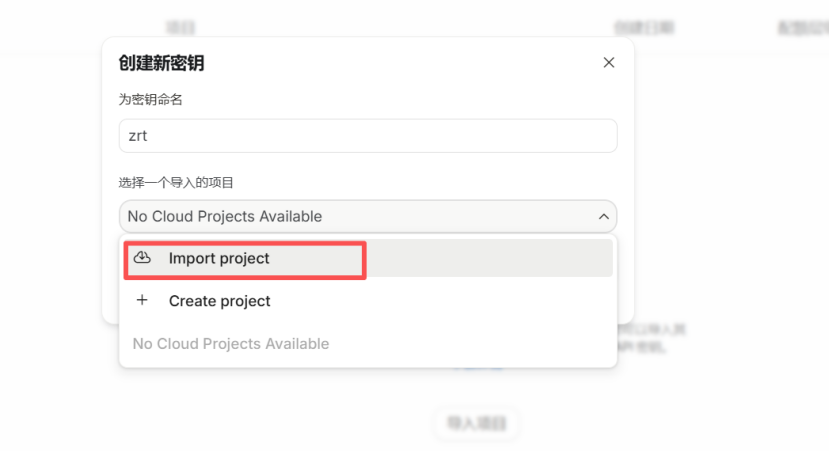Select the Import project option
830x452 pixels.
(x=219, y=258)
